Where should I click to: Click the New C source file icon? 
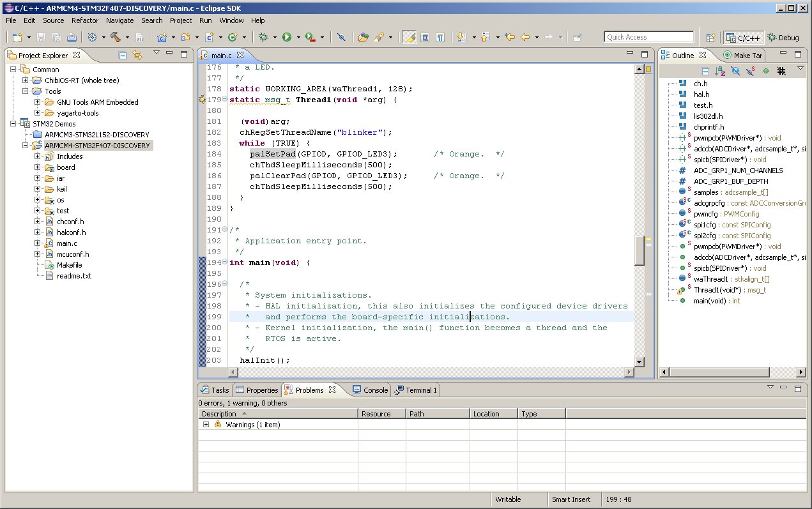(209, 37)
